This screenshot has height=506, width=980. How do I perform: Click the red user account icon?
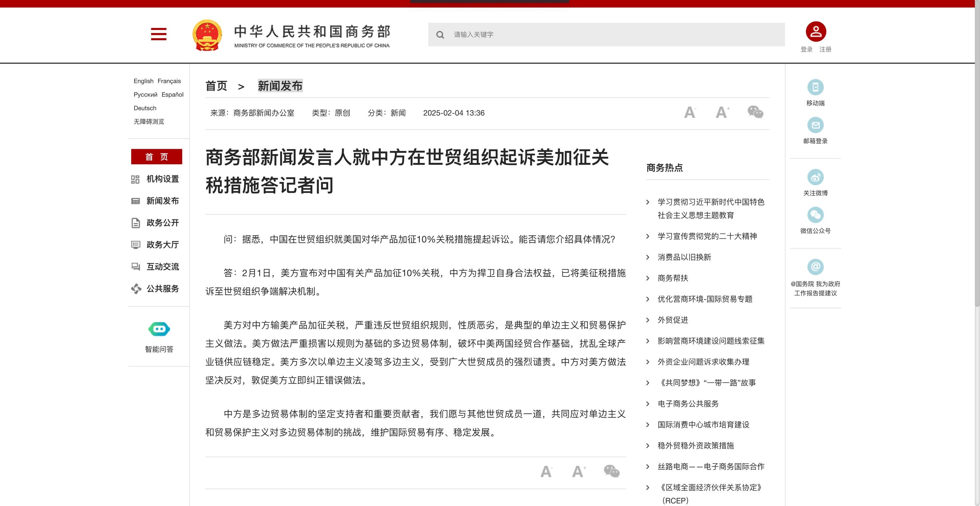coord(816,32)
